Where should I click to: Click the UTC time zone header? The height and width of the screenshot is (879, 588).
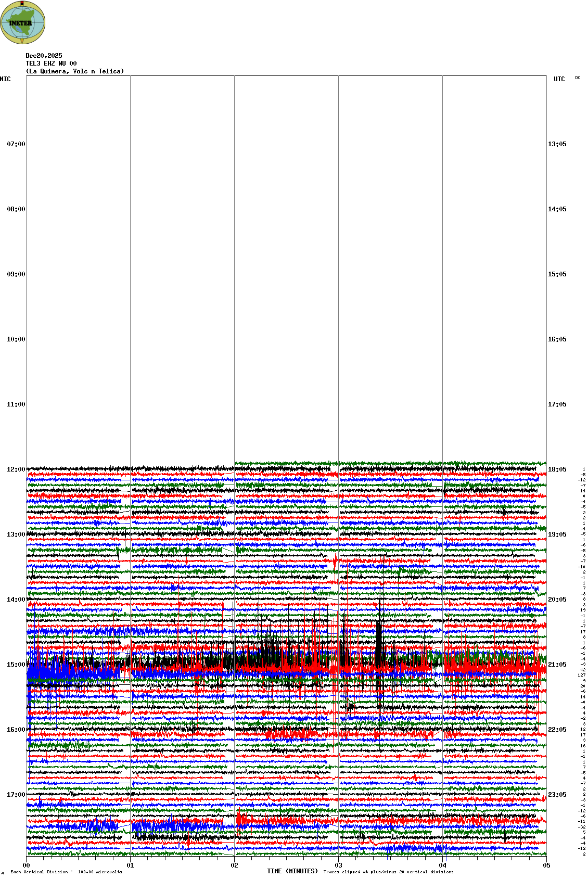coord(559,79)
